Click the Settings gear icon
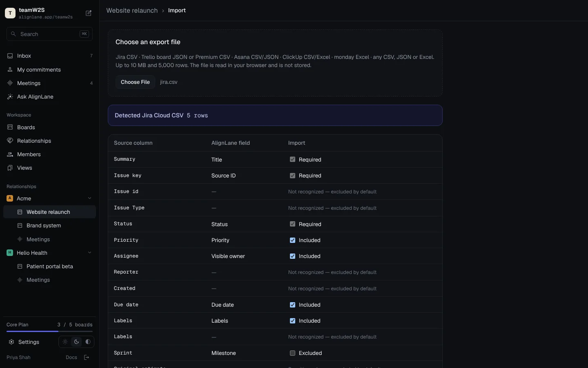588x368 pixels. (x=11, y=342)
